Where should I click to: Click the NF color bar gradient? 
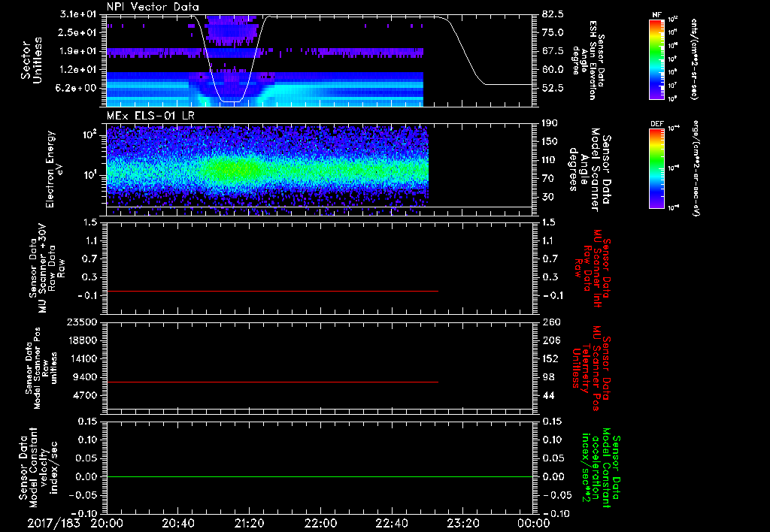(x=656, y=59)
